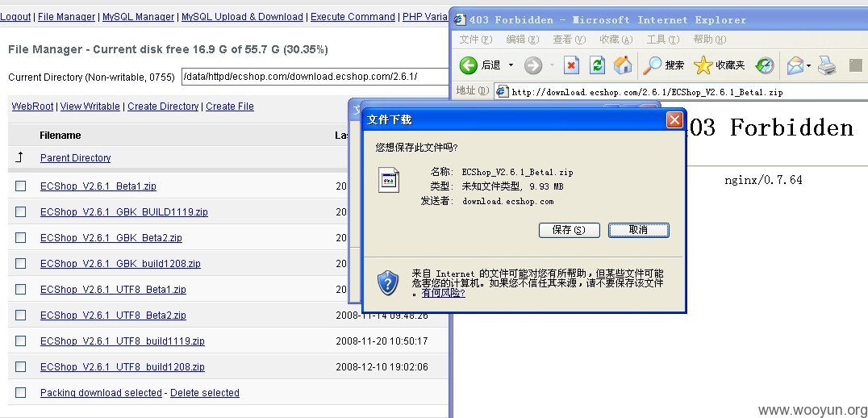The height and width of the screenshot is (418, 868).
Task: Click the IE Home icon
Action: click(623, 65)
